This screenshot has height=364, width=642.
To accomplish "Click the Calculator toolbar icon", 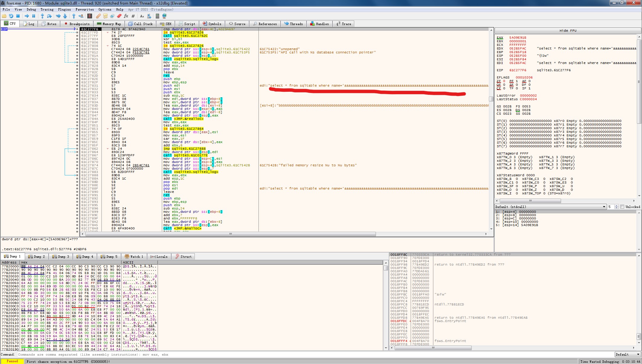I will coord(157,16).
